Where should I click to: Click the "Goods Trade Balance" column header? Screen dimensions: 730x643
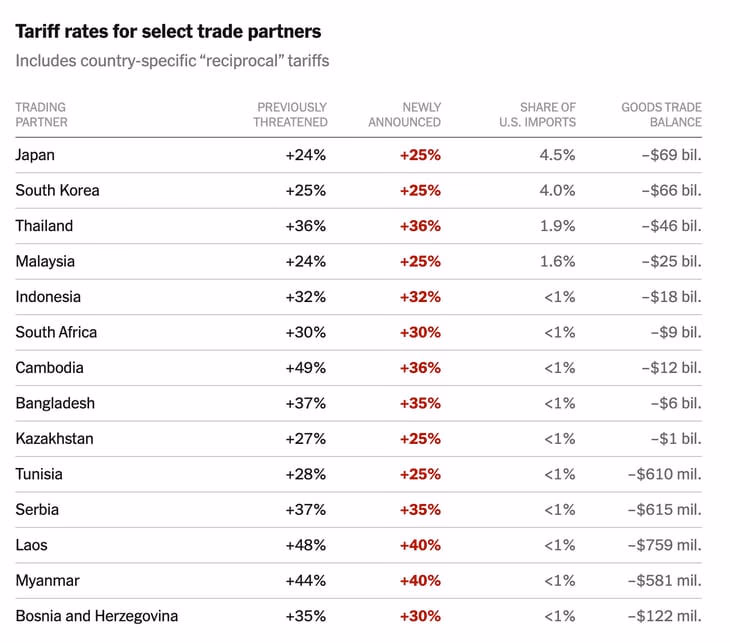click(x=661, y=114)
